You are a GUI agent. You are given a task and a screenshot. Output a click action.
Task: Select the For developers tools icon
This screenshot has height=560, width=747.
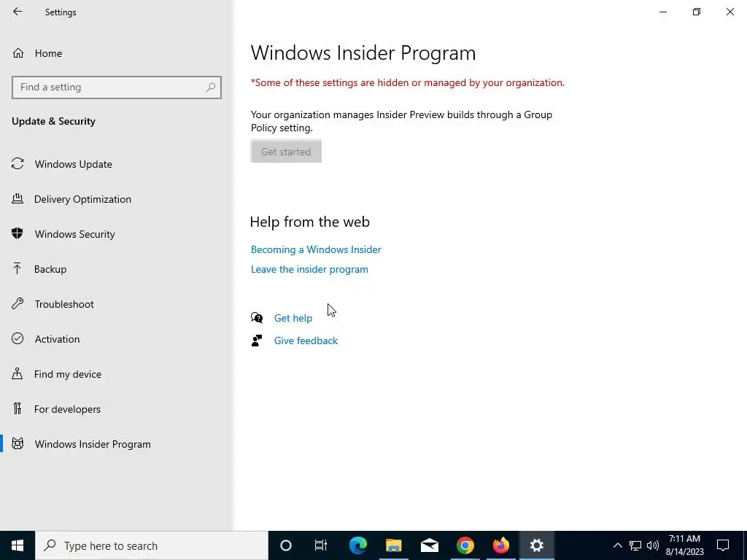click(x=18, y=408)
